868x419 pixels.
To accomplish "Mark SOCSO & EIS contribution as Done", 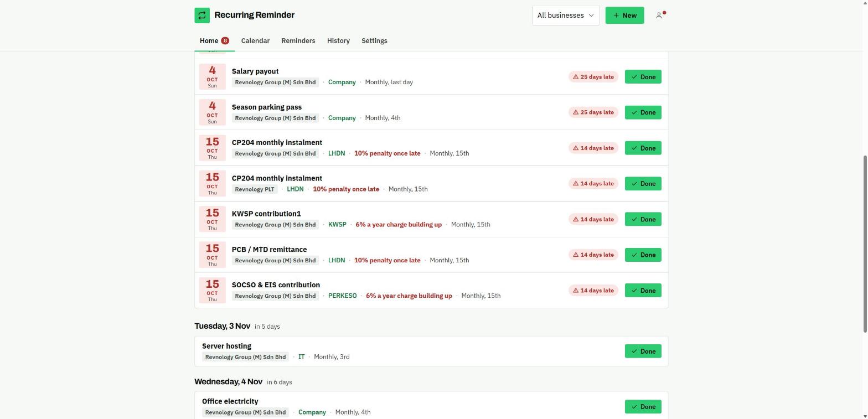I will 643,291.
